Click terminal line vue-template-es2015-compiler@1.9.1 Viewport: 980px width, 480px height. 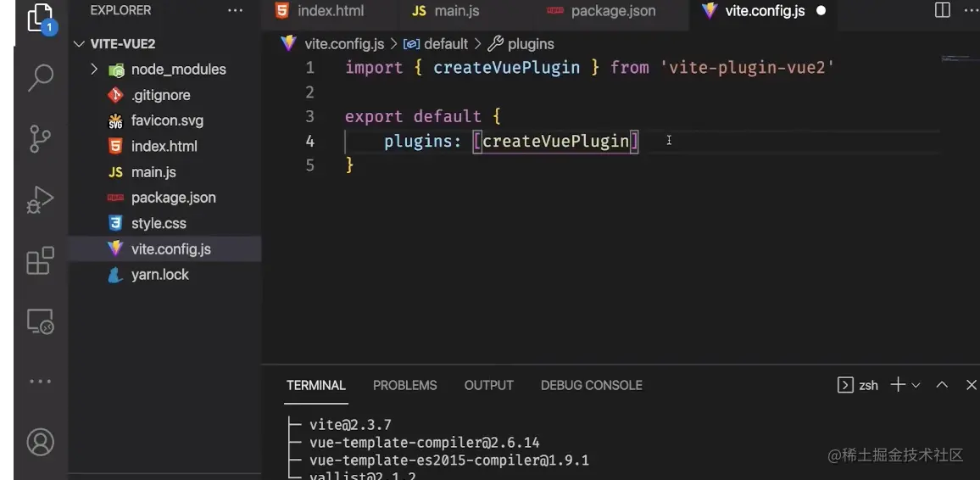click(448, 461)
